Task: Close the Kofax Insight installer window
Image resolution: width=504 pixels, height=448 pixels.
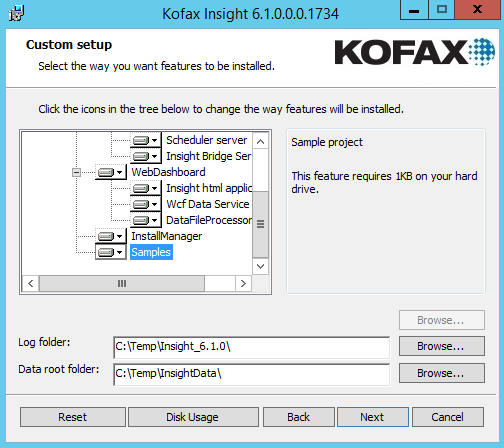Action: (x=477, y=10)
